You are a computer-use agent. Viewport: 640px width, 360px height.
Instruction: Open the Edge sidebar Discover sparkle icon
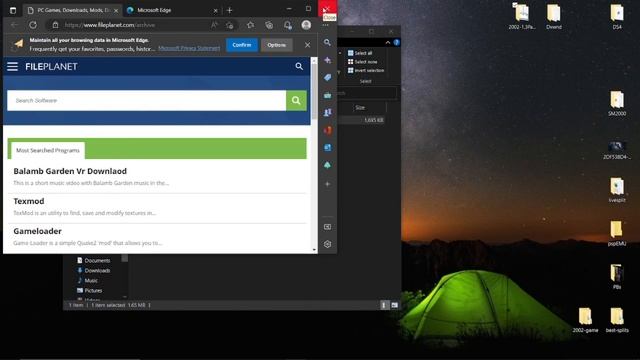[x=327, y=60]
